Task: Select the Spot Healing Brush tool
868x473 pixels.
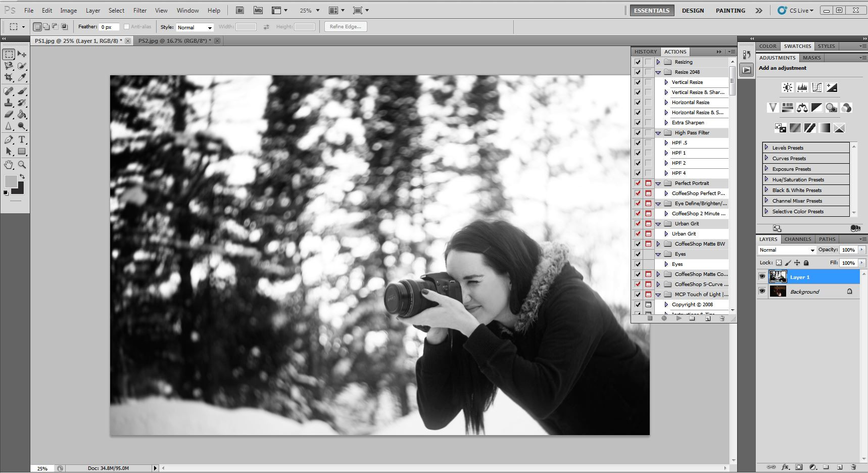Action: (x=9, y=91)
